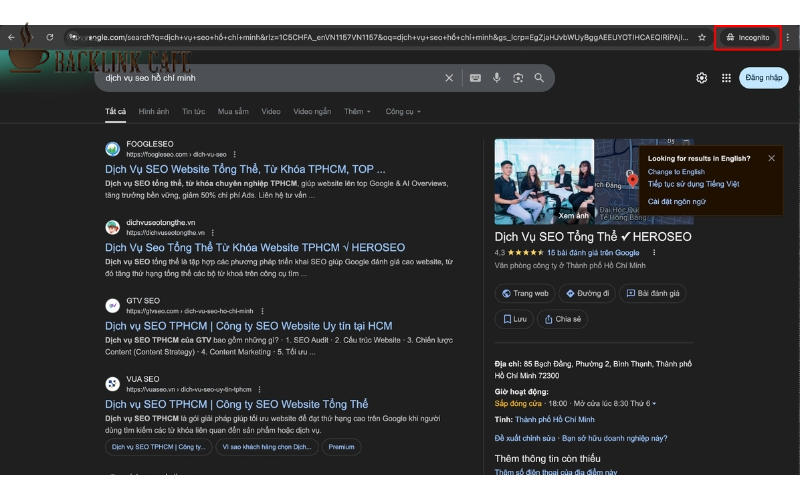Open Cài đặt ngôn ngữ link
This screenshot has width=800, height=500.
point(677,202)
